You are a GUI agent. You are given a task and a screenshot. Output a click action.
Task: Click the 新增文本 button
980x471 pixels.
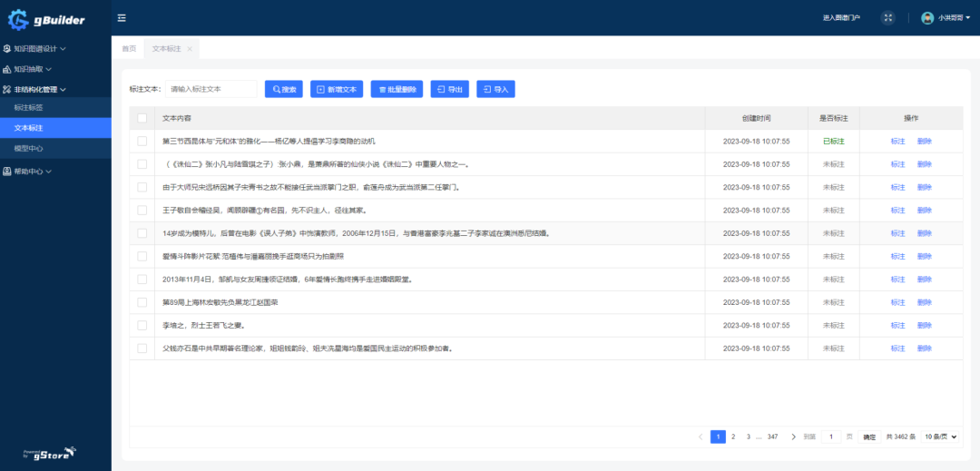(337, 89)
